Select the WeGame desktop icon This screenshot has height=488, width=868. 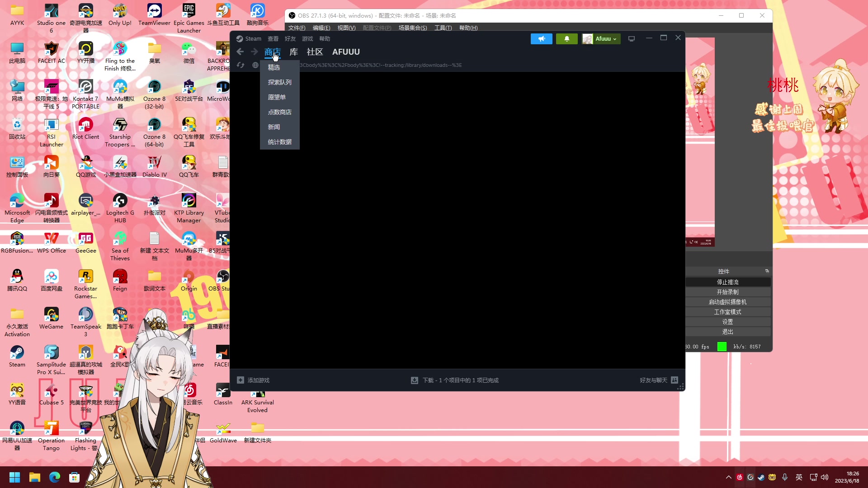52,319
